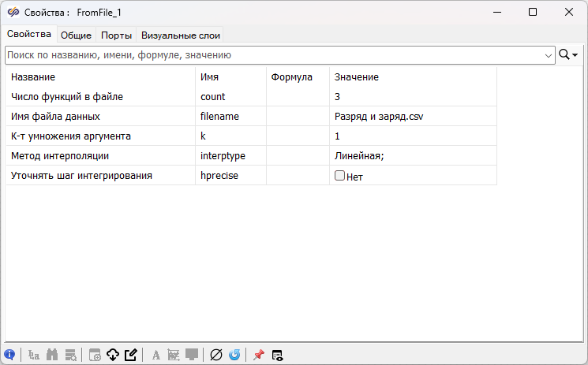Screen dimensions: 588x365
Task: Click the cloud download icon
Action: (113, 356)
